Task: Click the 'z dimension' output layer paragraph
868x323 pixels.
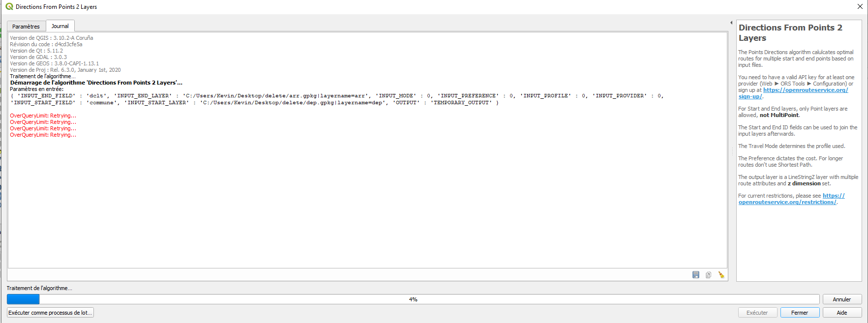Action: tap(798, 180)
